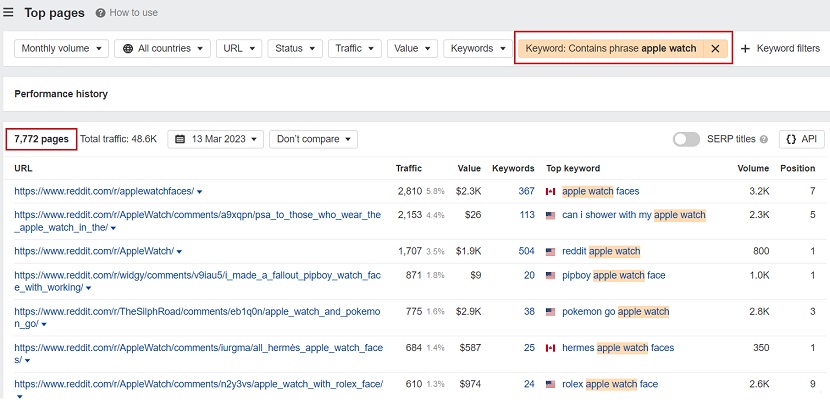The image size is (830, 400).
Task: Expand the caret next to r/applewatchfaces URL
Action: pos(199,192)
